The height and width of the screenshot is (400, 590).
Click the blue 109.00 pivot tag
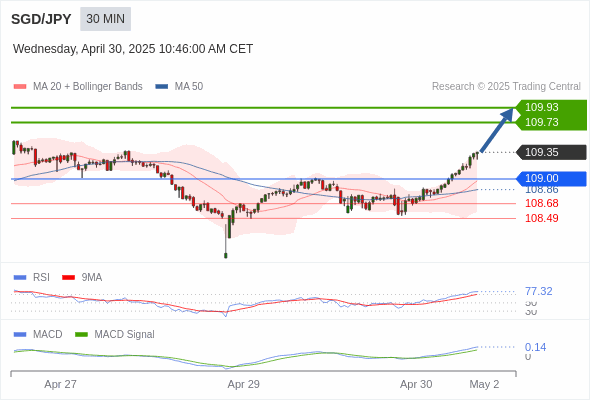coord(551,178)
